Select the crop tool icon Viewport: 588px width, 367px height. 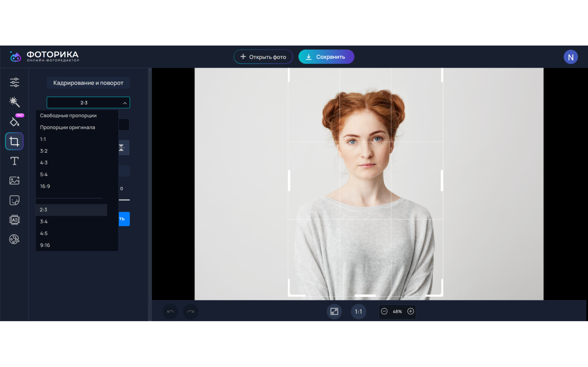(x=14, y=141)
